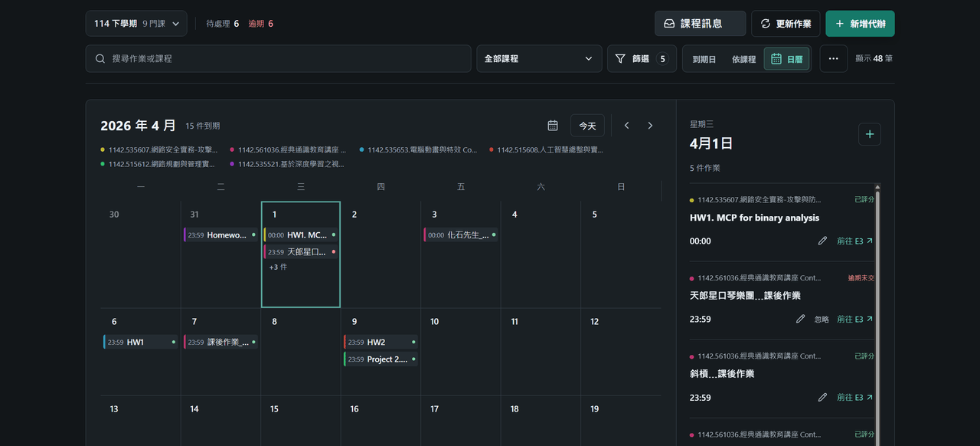Expand the 全部課程 course dropdown
This screenshot has height=446, width=980.
[x=539, y=58]
